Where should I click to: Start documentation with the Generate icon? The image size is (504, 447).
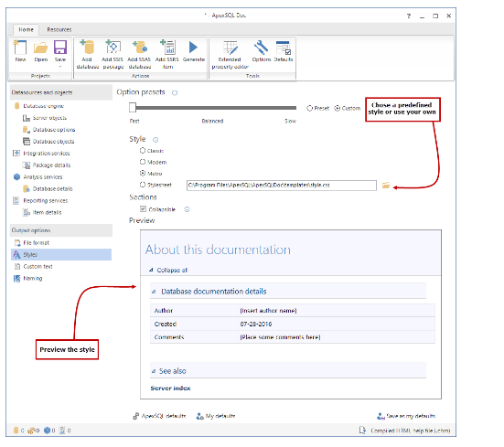coord(193,48)
